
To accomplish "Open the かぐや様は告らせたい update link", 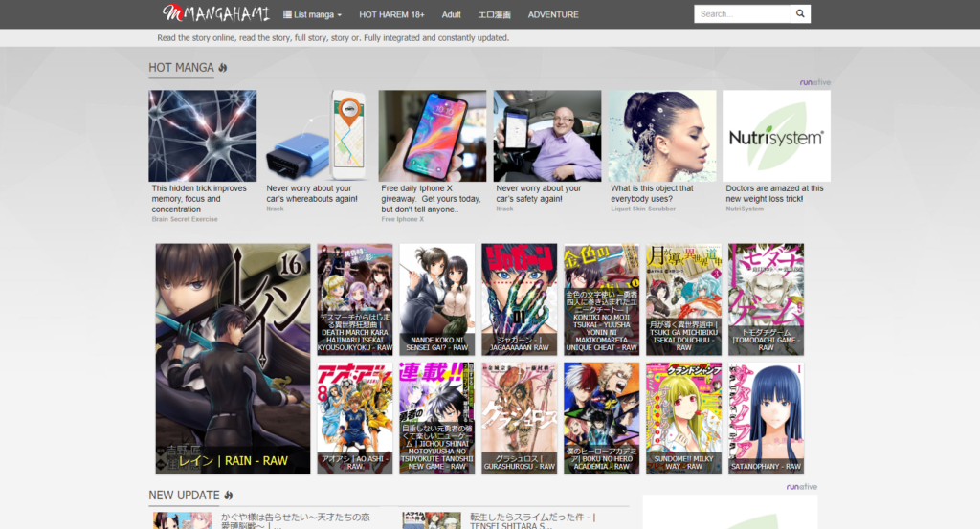I will pyautogui.click(x=295, y=521).
